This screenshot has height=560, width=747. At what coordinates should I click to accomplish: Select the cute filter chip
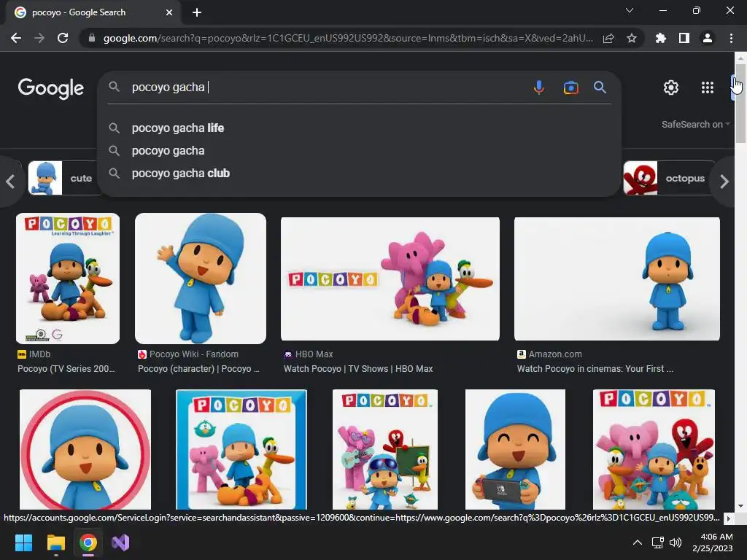point(63,178)
